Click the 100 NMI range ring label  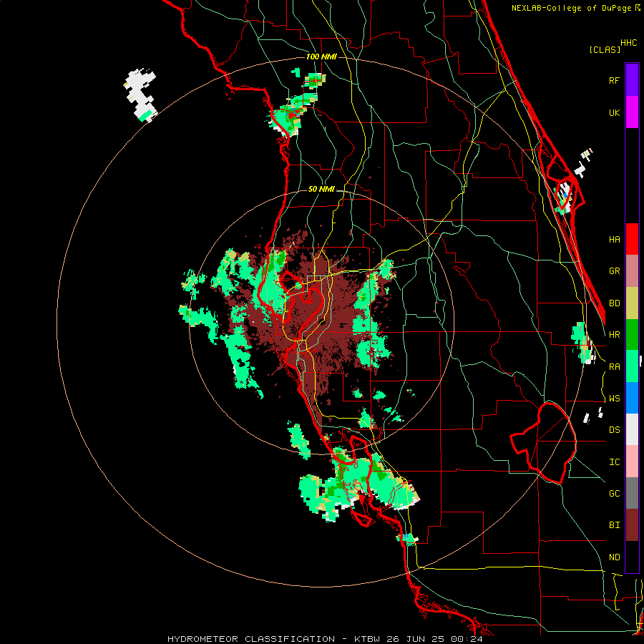321,57
